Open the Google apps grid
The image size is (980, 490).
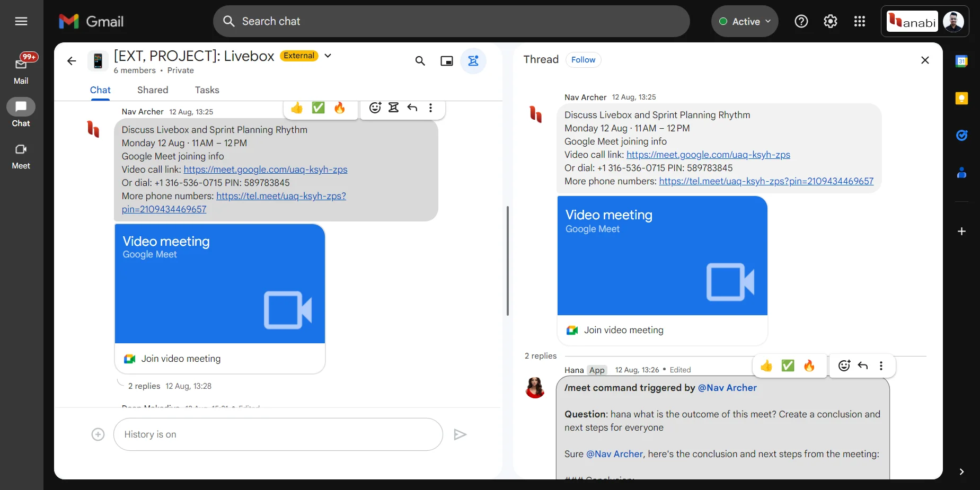click(x=860, y=21)
